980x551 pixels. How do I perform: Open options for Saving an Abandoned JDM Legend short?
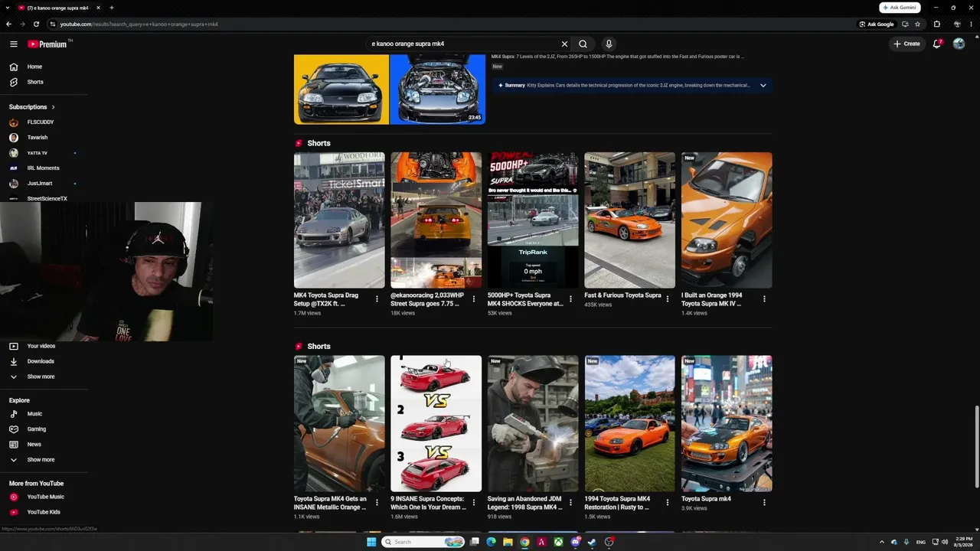point(570,503)
